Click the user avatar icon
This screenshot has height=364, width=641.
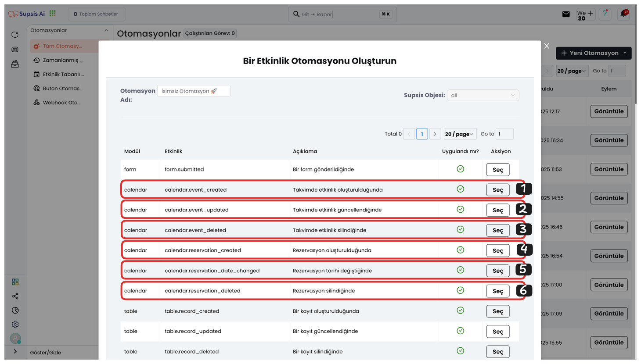(15, 339)
